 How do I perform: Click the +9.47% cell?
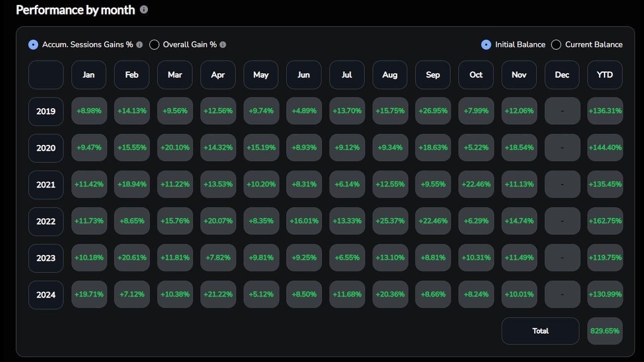point(89,148)
